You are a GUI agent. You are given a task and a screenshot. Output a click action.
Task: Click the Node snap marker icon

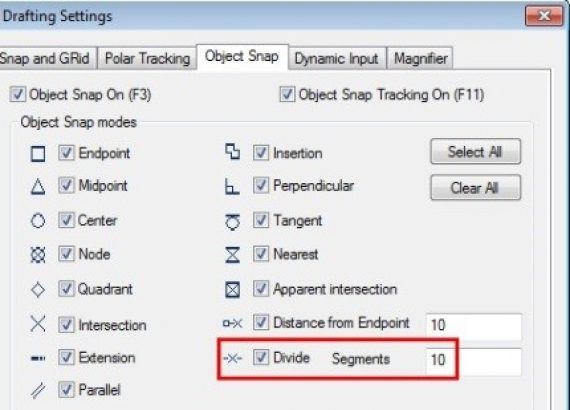coord(38,254)
